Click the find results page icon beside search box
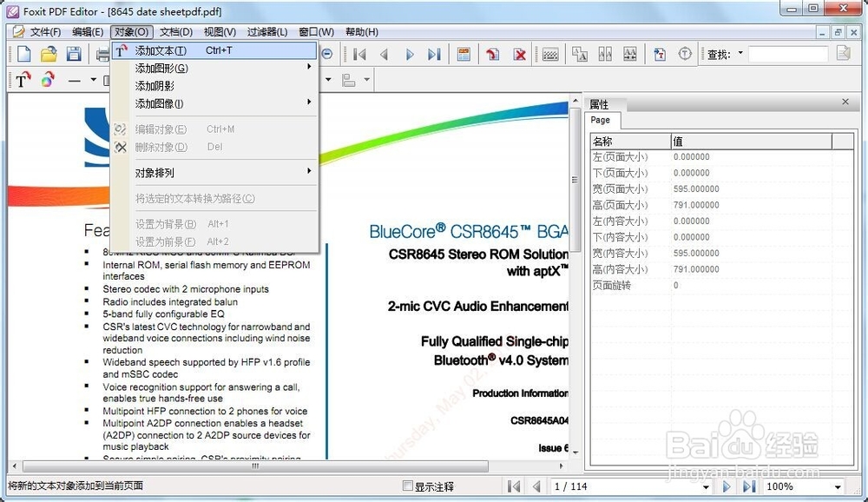This screenshot has width=868, height=502. (x=844, y=54)
